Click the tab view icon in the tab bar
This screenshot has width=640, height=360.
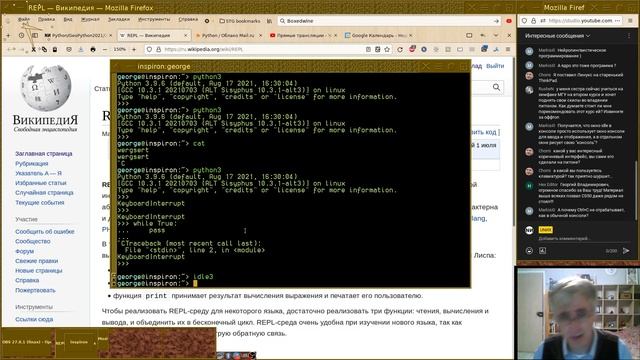(469, 36)
